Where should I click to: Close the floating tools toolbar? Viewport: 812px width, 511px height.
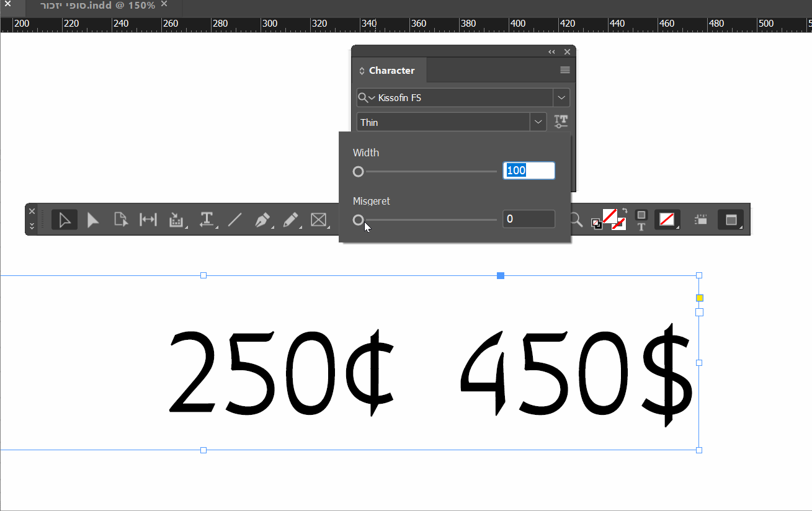coord(32,211)
